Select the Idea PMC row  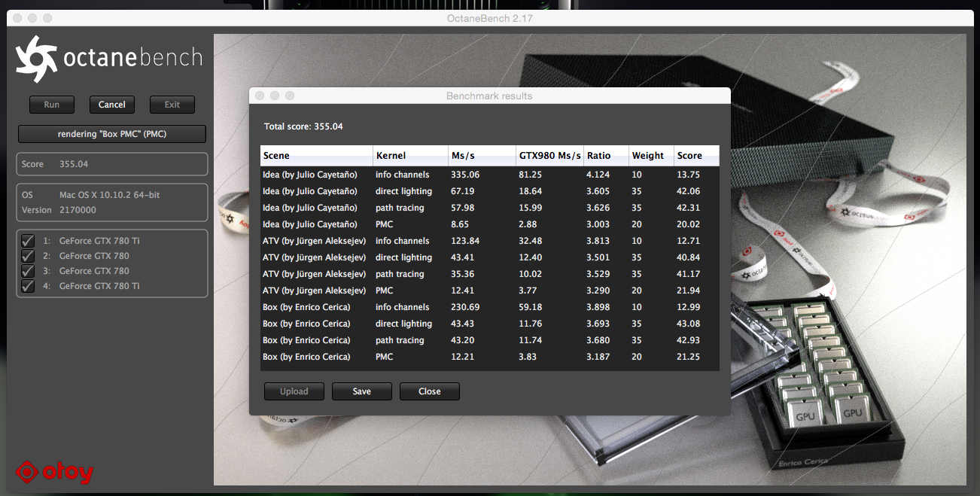[x=490, y=224]
